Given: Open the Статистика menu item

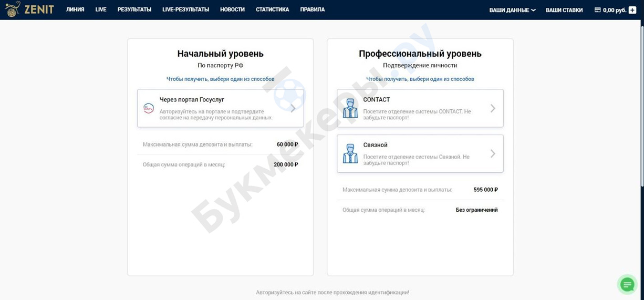Looking at the screenshot, I should (x=272, y=9).
